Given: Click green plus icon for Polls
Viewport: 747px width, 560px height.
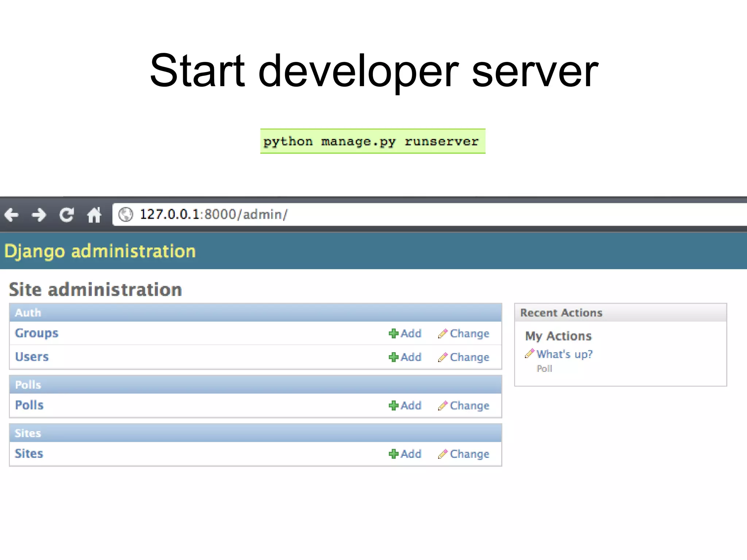Looking at the screenshot, I should coord(394,405).
